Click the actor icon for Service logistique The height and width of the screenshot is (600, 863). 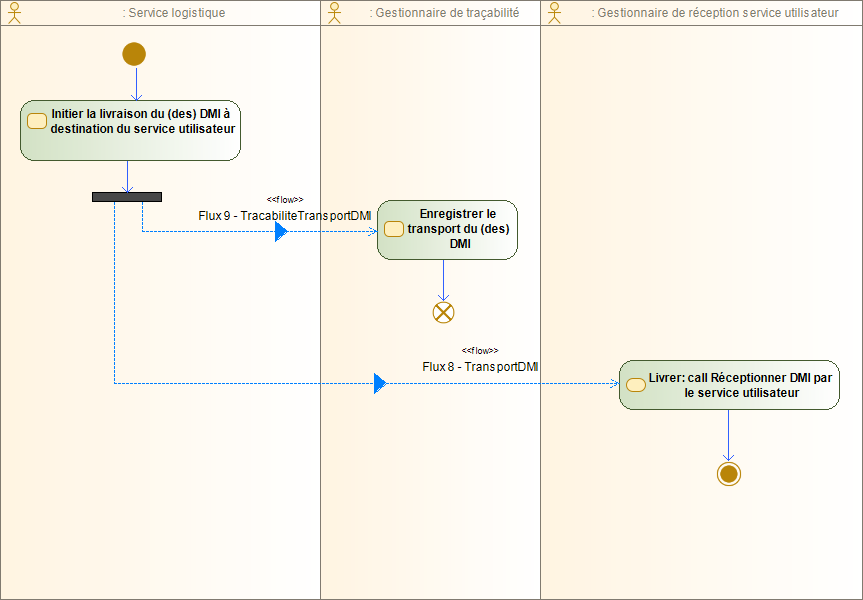16,13
